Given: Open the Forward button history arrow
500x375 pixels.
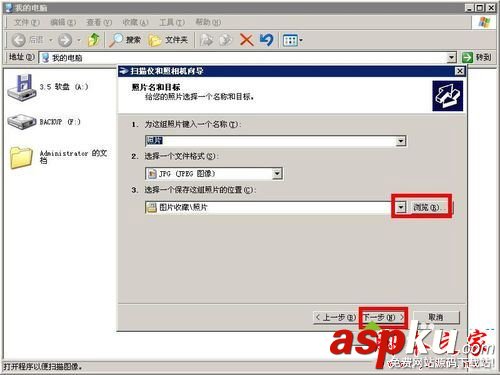Looking at the screenshot, I should tap(79, 40).
